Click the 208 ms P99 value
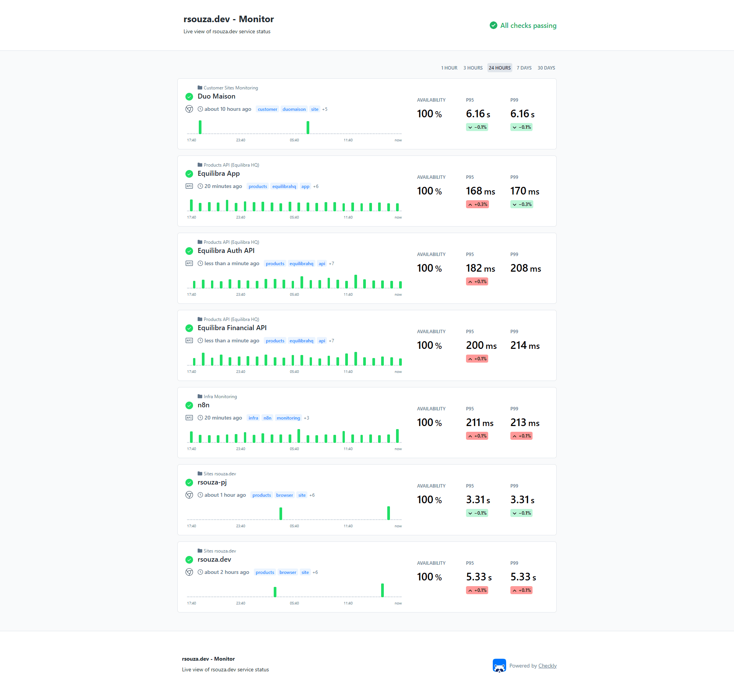The height and width of the screenshot is (700, 734). (x=526, y=268)
